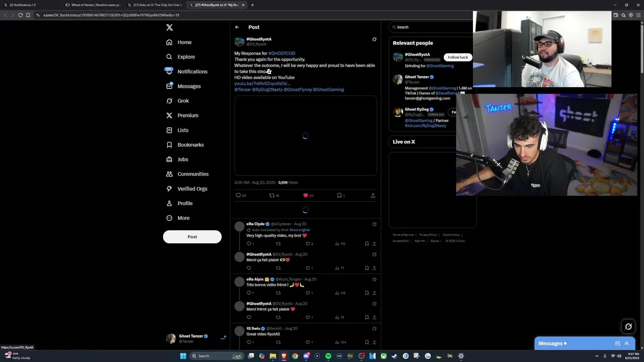Open the floating Grok button
This screenshot has height=362, width=644.
coord(628,327)
